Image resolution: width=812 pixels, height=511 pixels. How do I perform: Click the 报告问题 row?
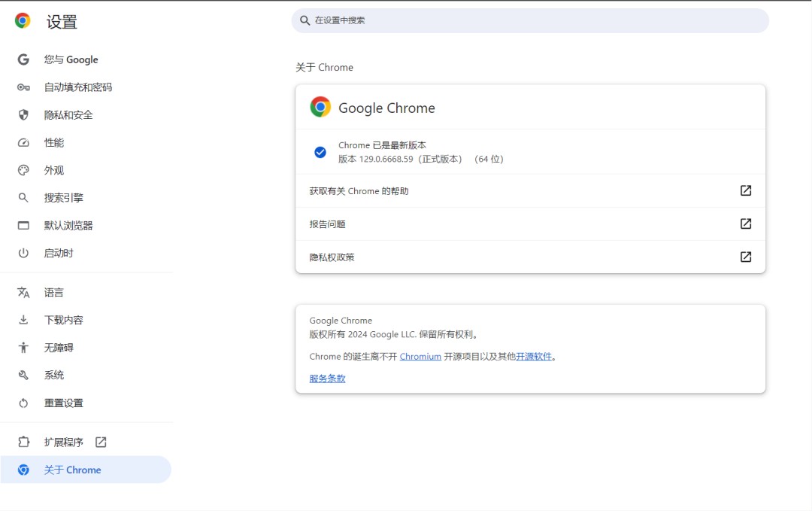[x=530, y=224]
